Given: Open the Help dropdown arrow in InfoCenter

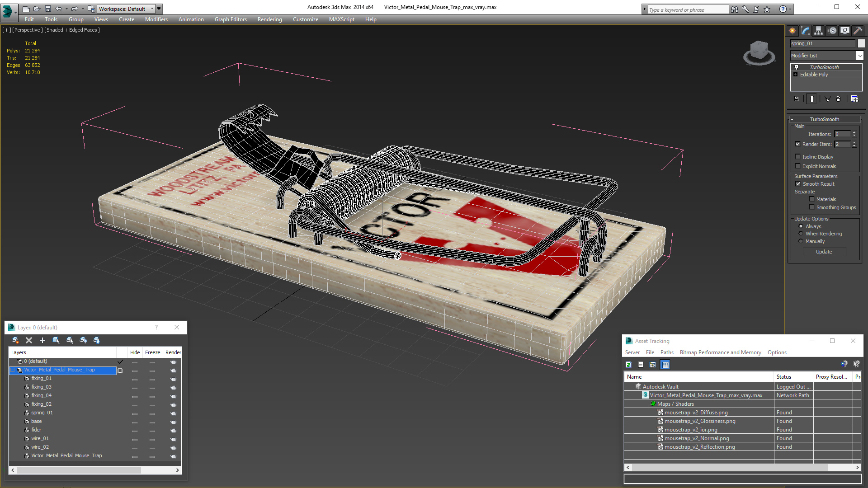Looking at the screenshot, I should [x=790, y=9].
